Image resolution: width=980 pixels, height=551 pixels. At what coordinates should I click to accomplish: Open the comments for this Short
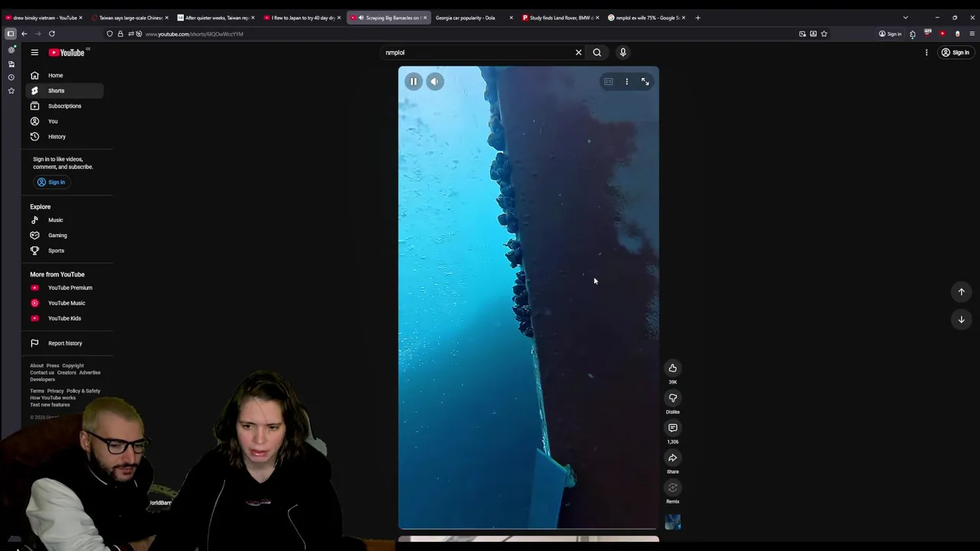tap(673, 428)
